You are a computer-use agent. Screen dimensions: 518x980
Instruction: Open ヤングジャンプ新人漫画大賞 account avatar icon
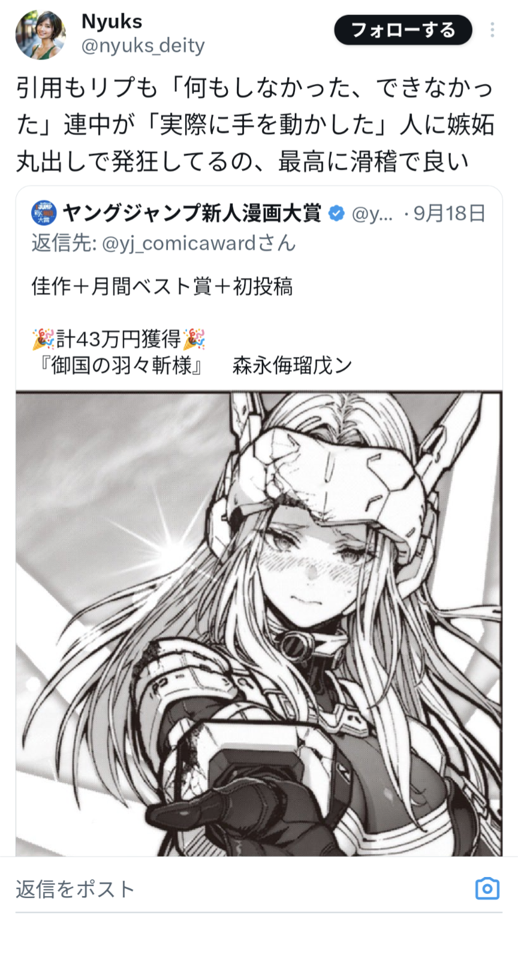coord(44,213)
